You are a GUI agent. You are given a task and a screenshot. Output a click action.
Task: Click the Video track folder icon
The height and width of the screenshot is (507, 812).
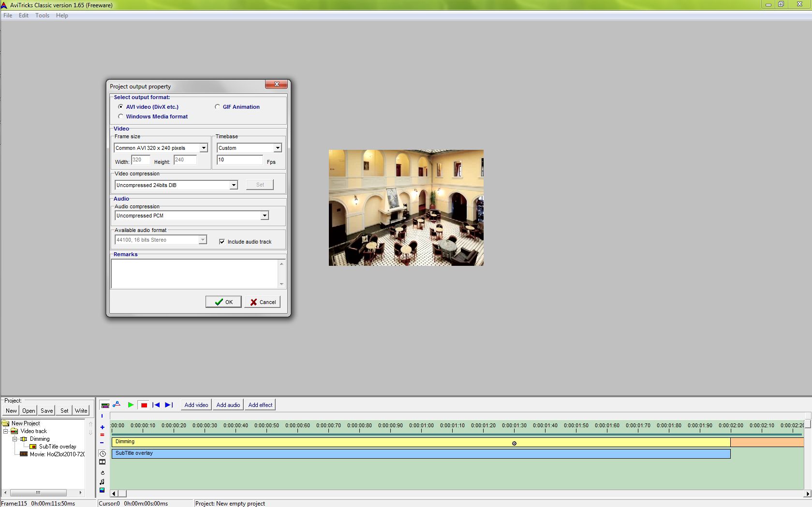tap(15, 431)
